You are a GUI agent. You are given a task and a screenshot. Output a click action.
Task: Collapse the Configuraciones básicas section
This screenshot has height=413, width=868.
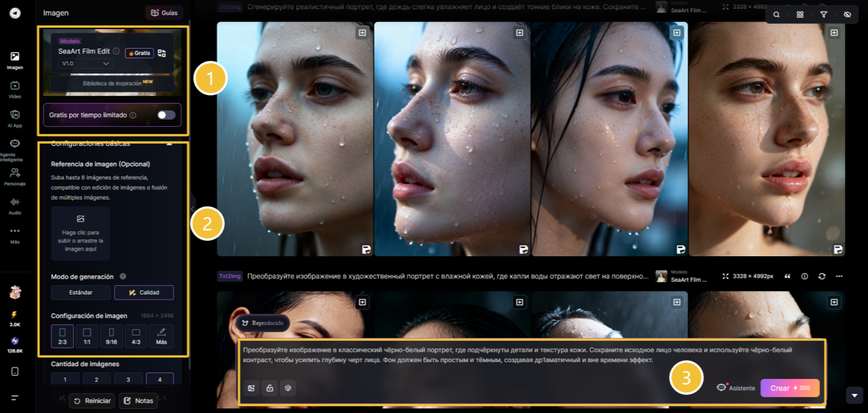tap(169, 143)
